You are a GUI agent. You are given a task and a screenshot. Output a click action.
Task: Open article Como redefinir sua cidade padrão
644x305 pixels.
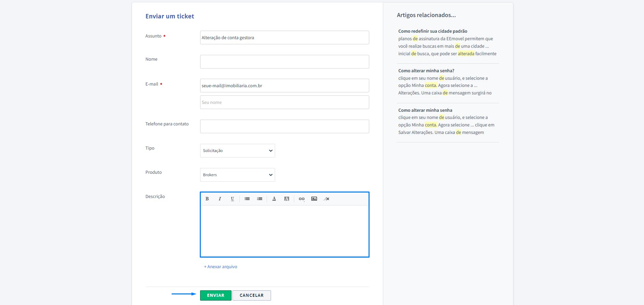pyautogui.click(x=433, y=31)
